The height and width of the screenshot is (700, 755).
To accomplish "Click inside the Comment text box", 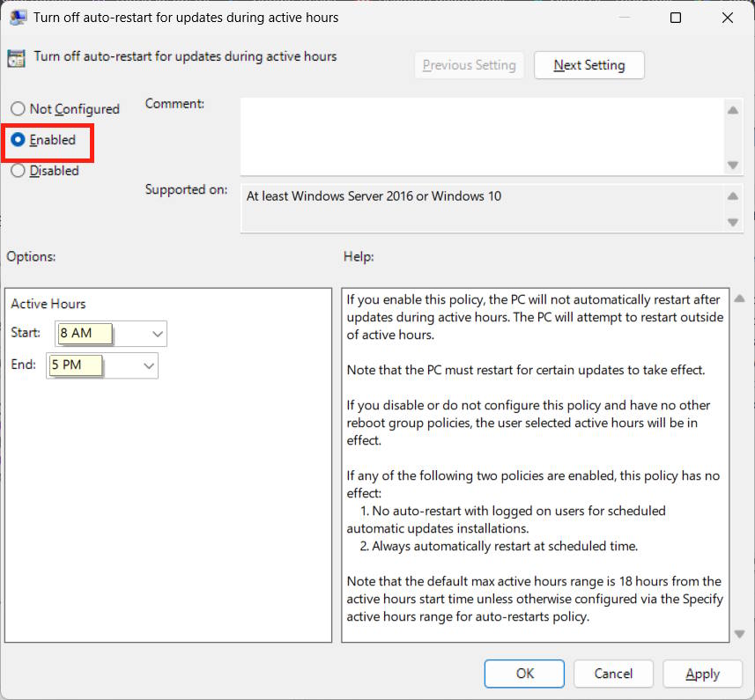I will (x=482, y=136).
